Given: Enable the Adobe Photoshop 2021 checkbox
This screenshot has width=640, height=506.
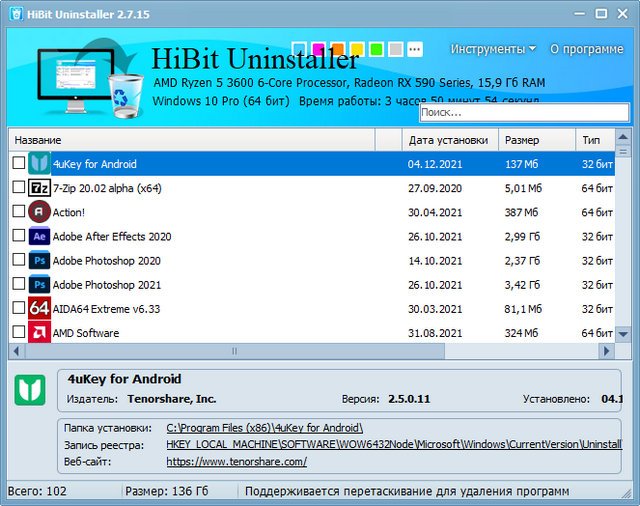Looking at the screenshot, I should [18, 284].
